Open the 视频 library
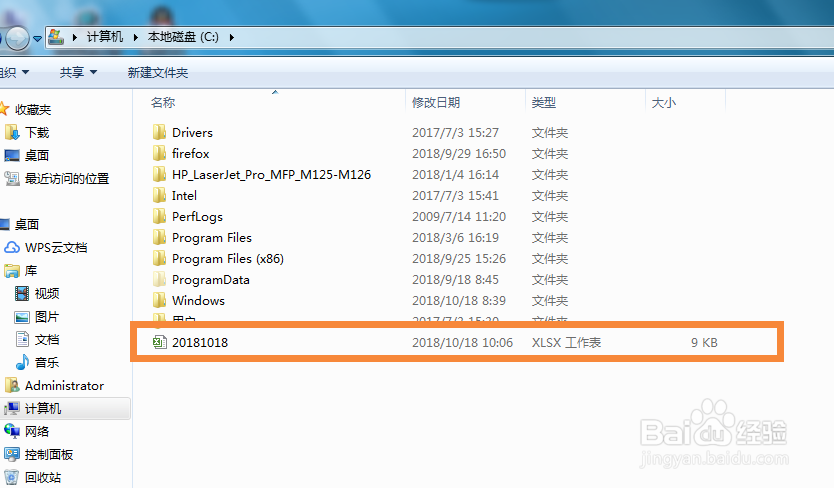The height and width of the screenshot is (488, 834). tap(47, 293)
